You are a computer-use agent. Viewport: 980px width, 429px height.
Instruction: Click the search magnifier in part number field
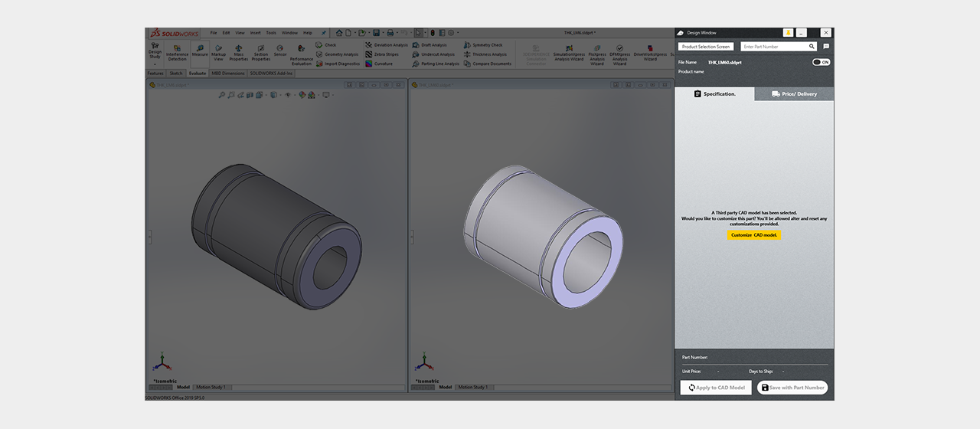(812, 47)
